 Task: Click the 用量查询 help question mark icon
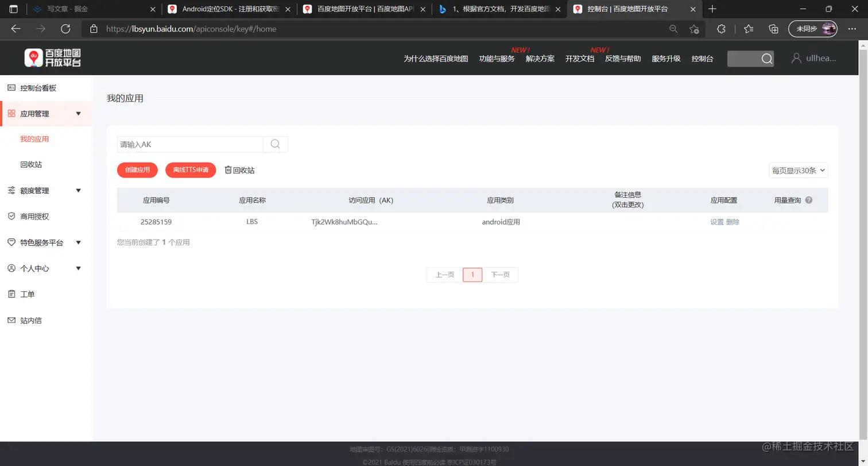[x=809, y=201]
